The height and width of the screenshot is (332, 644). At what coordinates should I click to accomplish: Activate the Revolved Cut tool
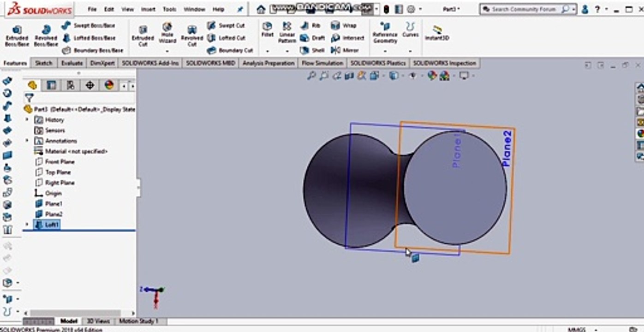(192, 36)
